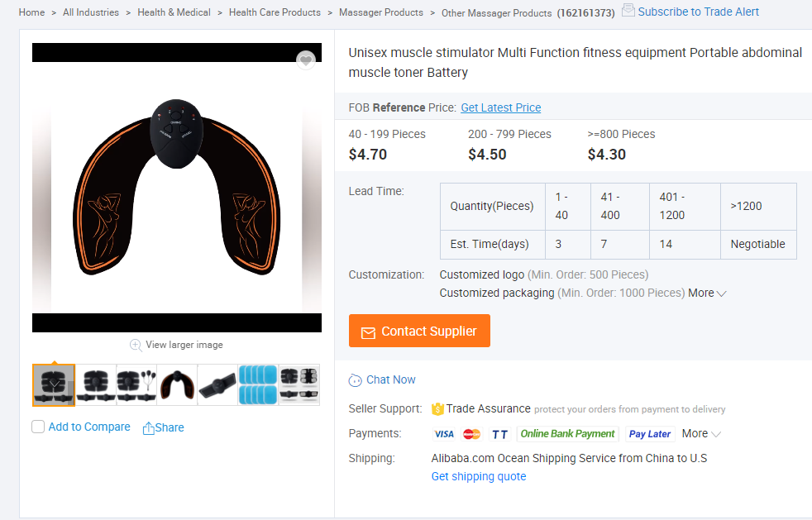Click the heart favorite icon on product image

[x=306, y=60]
